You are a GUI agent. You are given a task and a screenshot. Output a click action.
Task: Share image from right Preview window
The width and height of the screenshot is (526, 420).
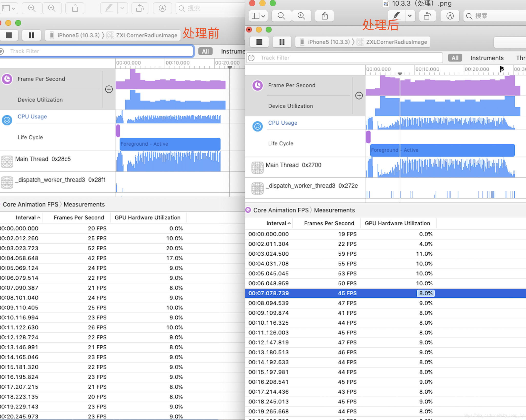click(x=325, y=16)
